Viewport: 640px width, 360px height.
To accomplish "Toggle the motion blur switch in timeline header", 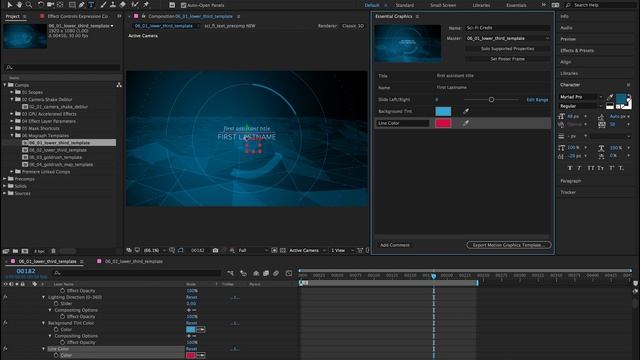I will click(x=276, y=273).
